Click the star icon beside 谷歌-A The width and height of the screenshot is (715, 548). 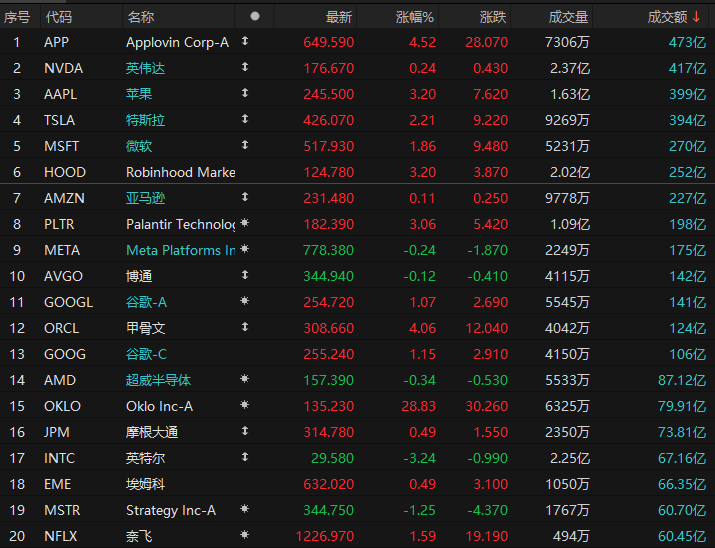pos(245,301)
